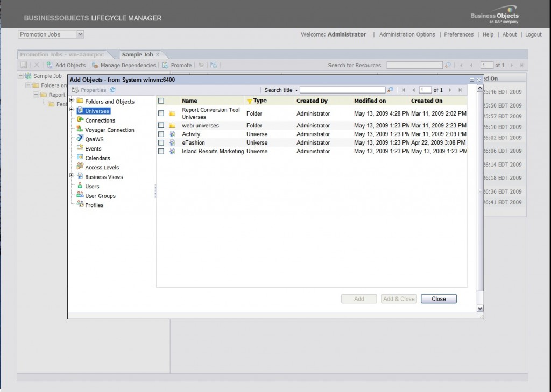
Task: Click the Access Levels icon
Action: (x=80, y=167)
